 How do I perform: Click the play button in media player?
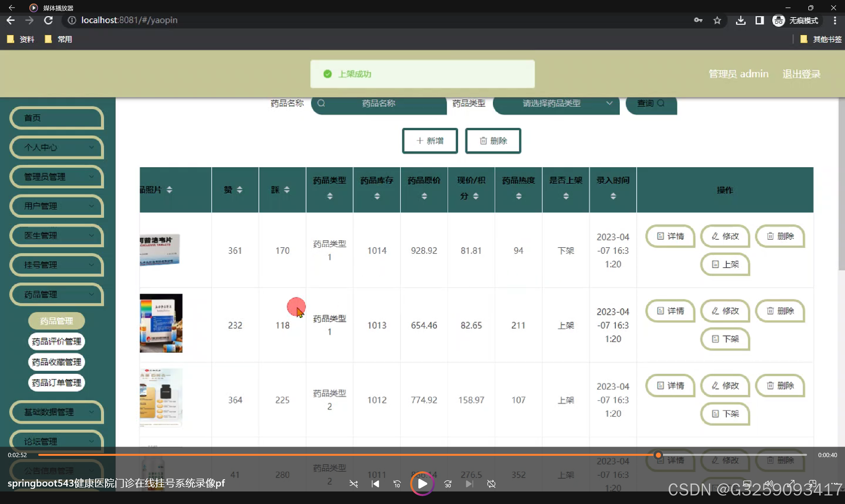[x=422, y=484]
